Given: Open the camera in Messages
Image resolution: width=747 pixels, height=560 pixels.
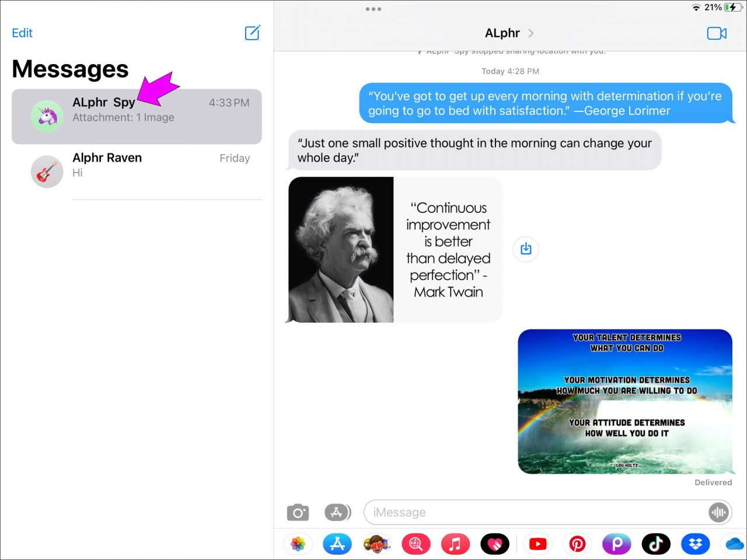Looking at the screenshot, I should point(298,512).
